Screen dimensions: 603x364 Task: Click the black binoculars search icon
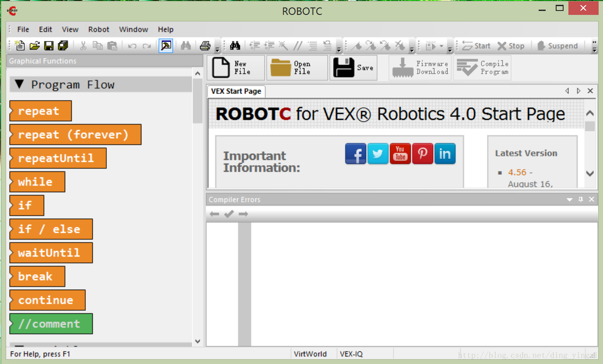(x=235, y=46)
